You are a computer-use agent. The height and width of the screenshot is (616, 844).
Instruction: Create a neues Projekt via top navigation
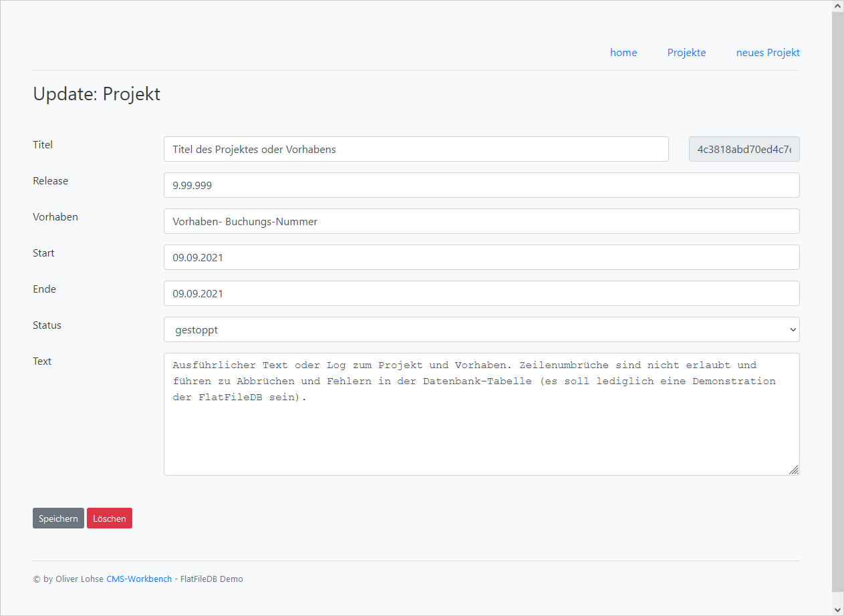767,52
